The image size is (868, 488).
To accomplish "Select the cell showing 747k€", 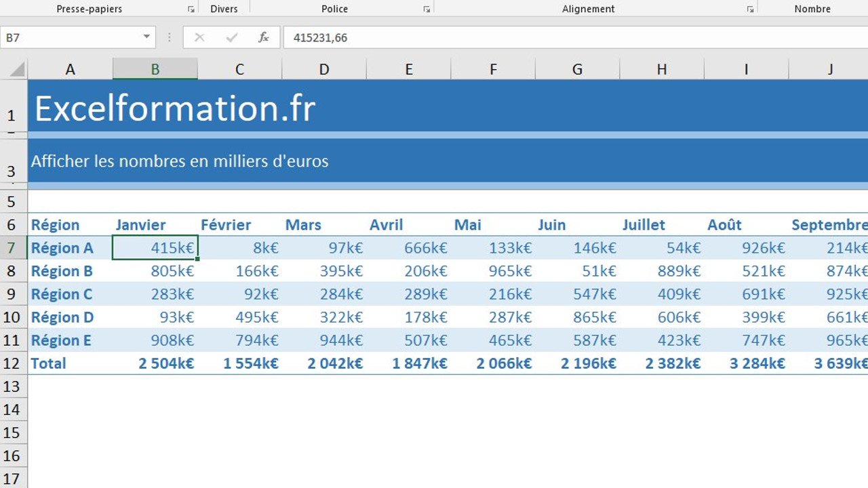I will [x=746, y=340].
